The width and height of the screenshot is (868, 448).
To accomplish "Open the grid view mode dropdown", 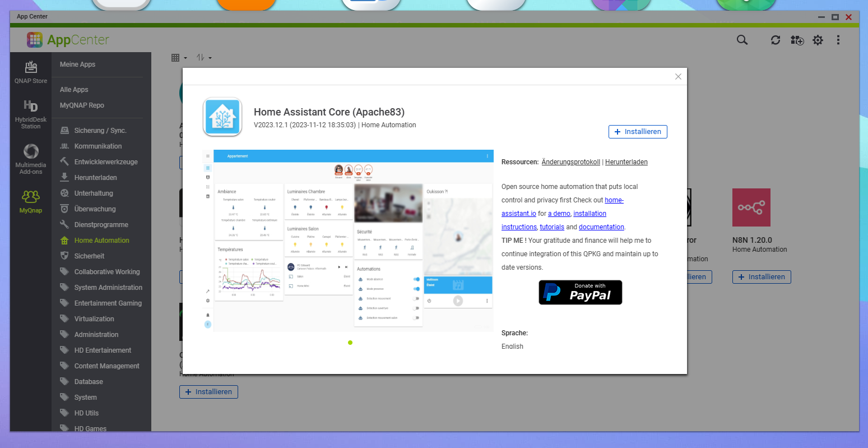I will pos(179,58).
